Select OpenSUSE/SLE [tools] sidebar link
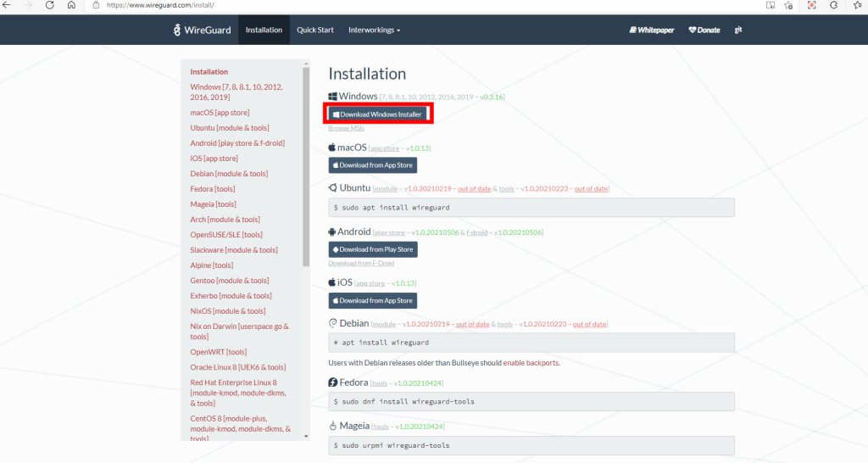This screenshot has height=463, width=868. click(226, 235)
